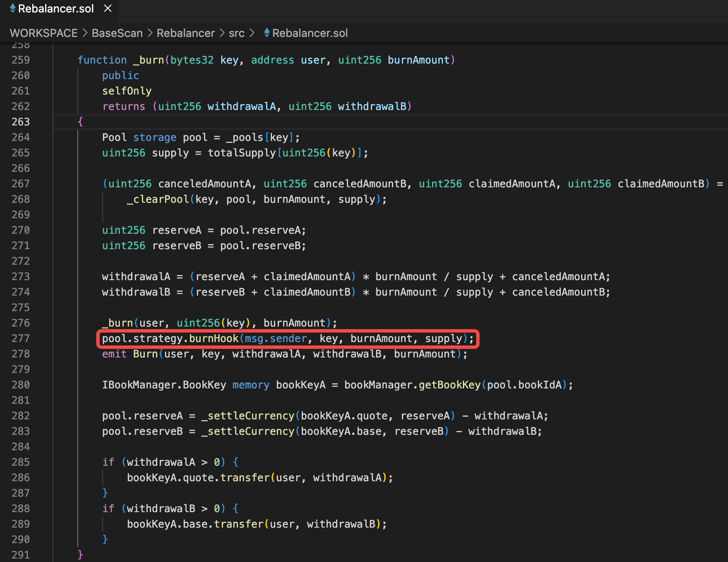The image size is (728, 562).
Task: Open src breadcrumb folder
Action: point(236,33)
